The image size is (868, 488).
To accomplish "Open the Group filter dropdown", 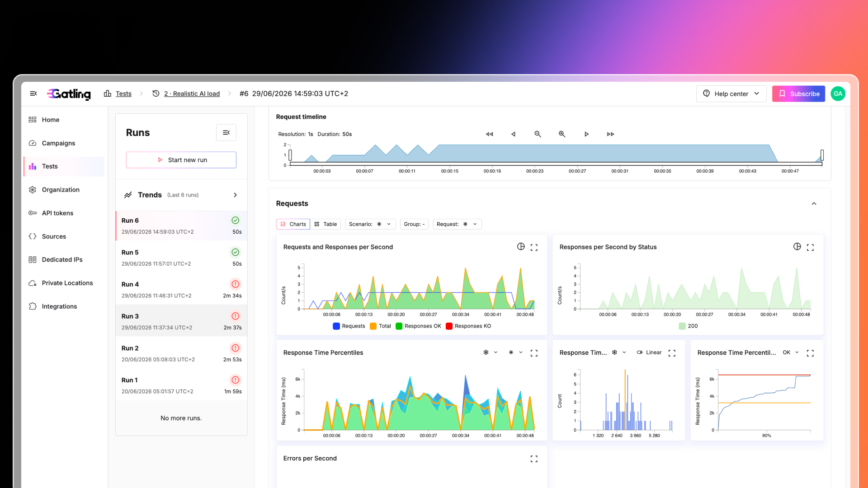I will click(x=415, y=224).
